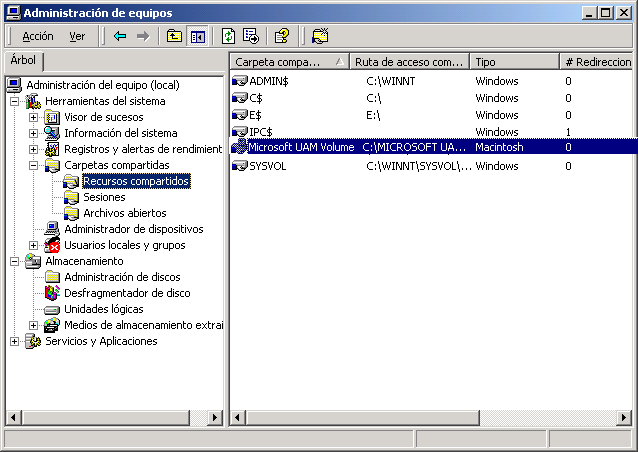Click the Desfragmentador de disco icon
Image resolution: width=638 pixels, height=452 pixels.
(52, 293)
